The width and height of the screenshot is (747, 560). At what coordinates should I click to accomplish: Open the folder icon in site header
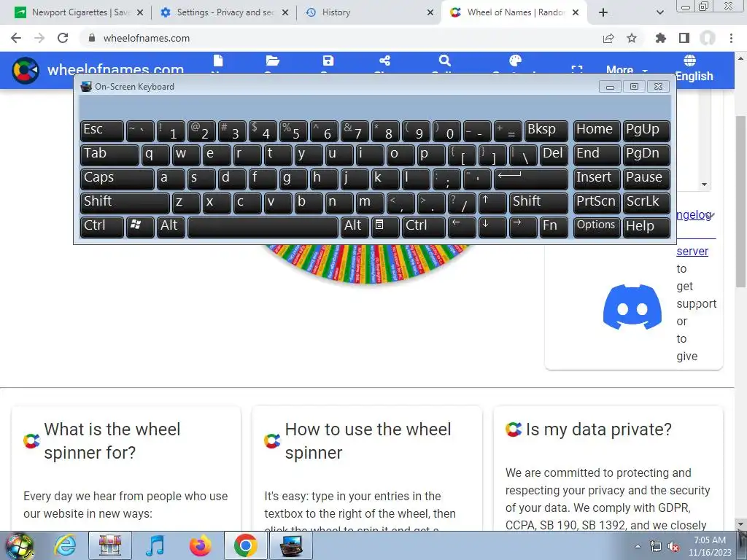click(x=273, y=61)
